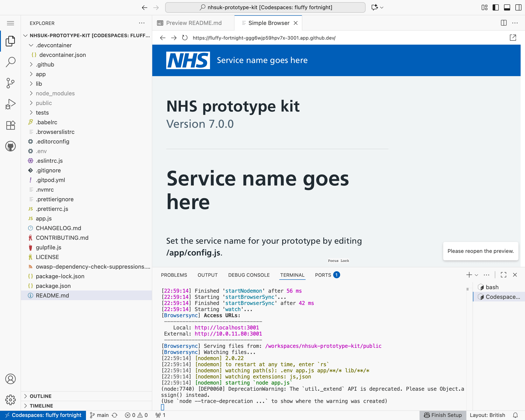The image size is (525, 420).
Task: Toggle the primary sidebar visibility
Action: coord(495,7)
